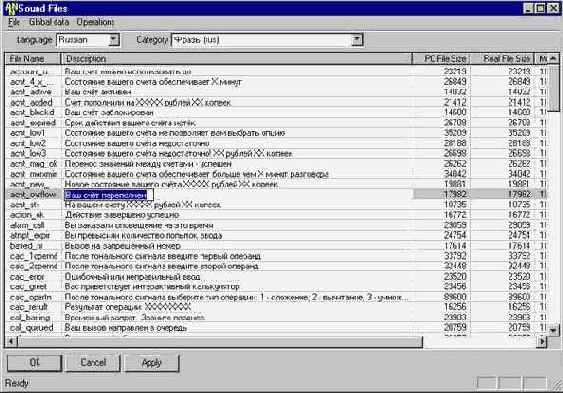Click the description 'Ваш вызов направлен в очередь'
The width and height of the screenshot is (563, 393).
(x=126, y=328)
